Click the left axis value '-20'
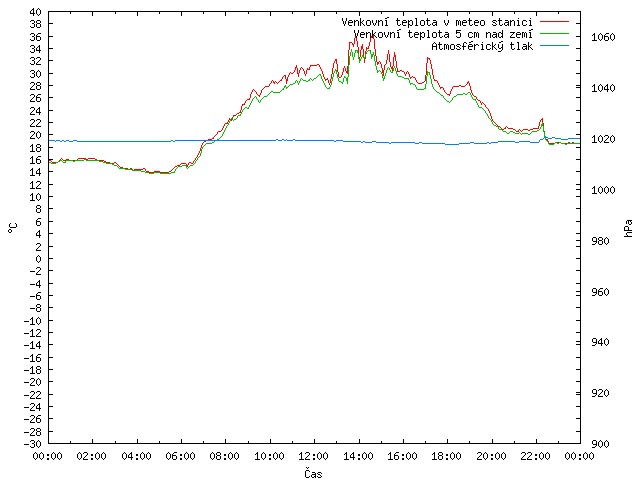Viewport: 640px width, 480px height. click(33, 382)
